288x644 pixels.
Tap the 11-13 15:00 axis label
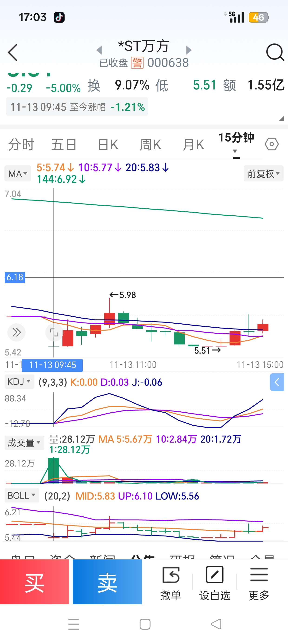coord(260,365)
